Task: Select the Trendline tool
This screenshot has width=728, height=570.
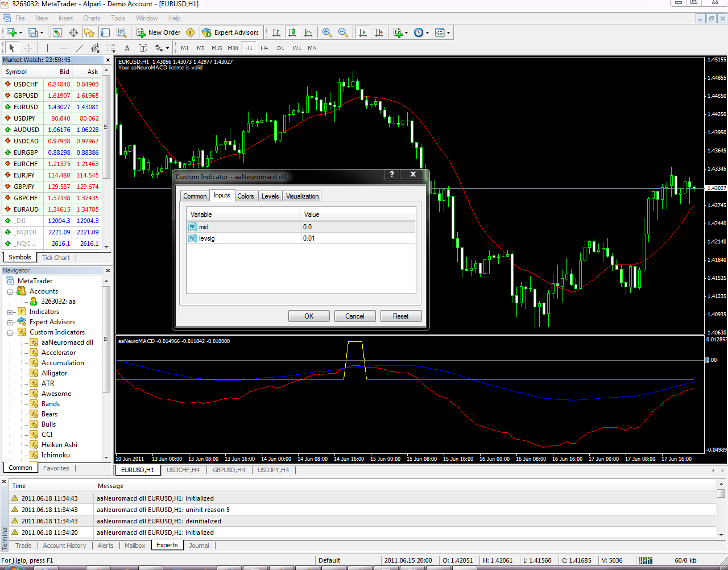Action: [x=79, y=48]
